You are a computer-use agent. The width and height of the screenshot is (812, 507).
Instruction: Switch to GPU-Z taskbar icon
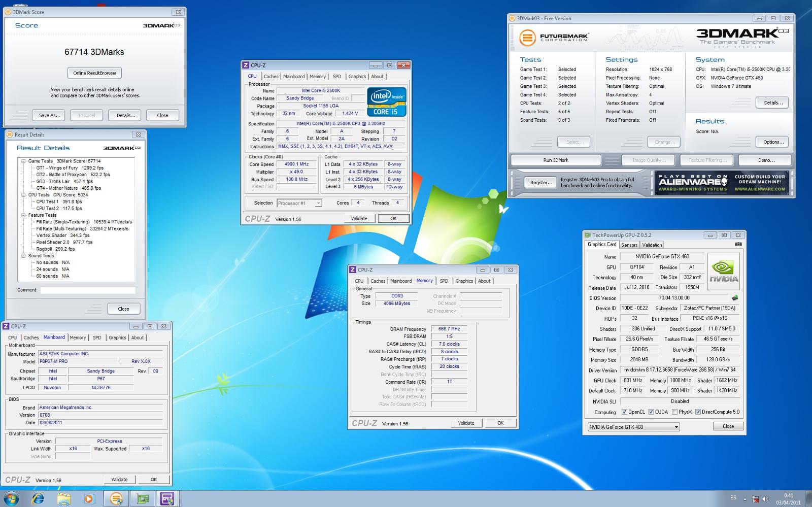click(x=142, y=499)
